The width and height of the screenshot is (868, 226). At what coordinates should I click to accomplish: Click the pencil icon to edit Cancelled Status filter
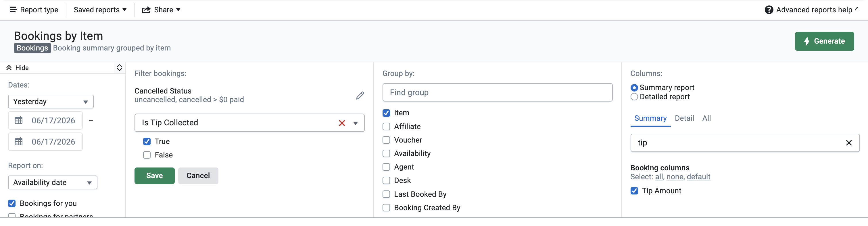(x=360, y=96)
